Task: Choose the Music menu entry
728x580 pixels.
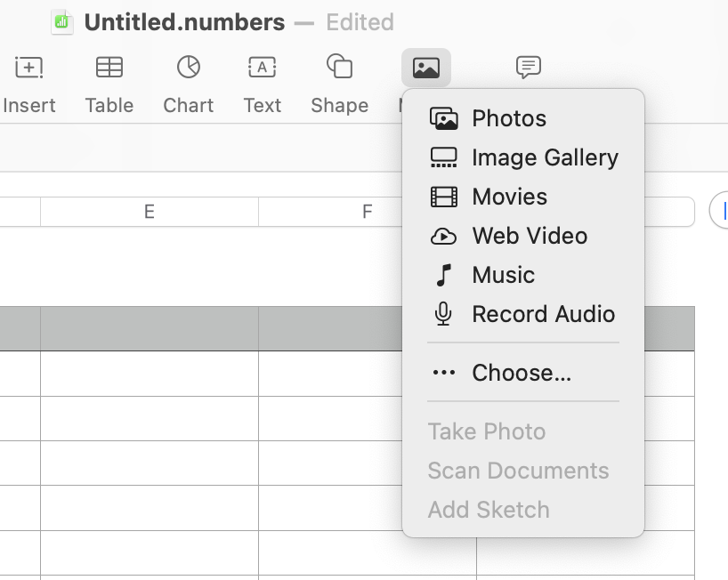Action: (x=503, y=275)
